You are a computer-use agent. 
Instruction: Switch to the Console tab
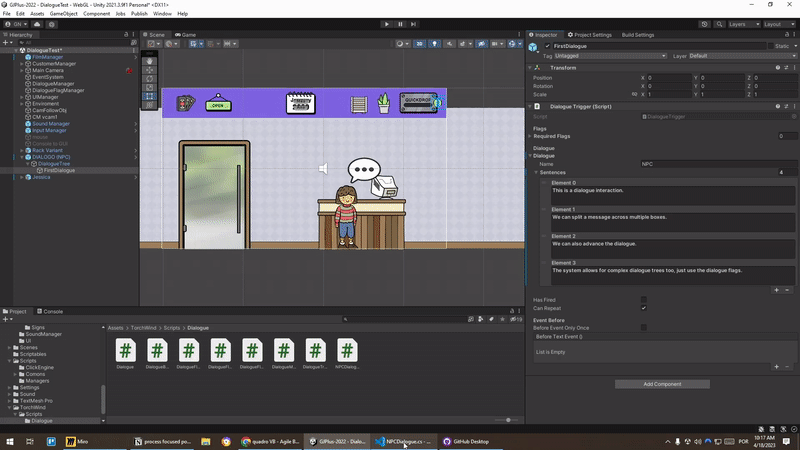50,311
